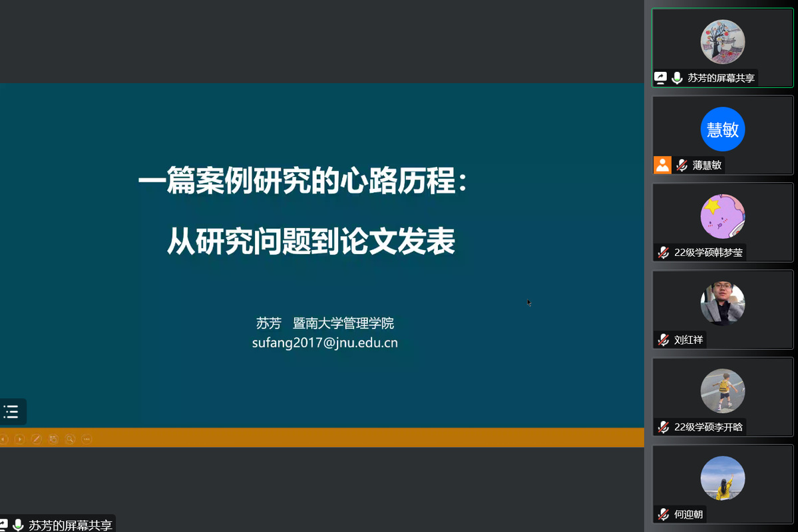Select the pen annotation tool
Screen dimensions: 798x532
(x=37, y=439)
